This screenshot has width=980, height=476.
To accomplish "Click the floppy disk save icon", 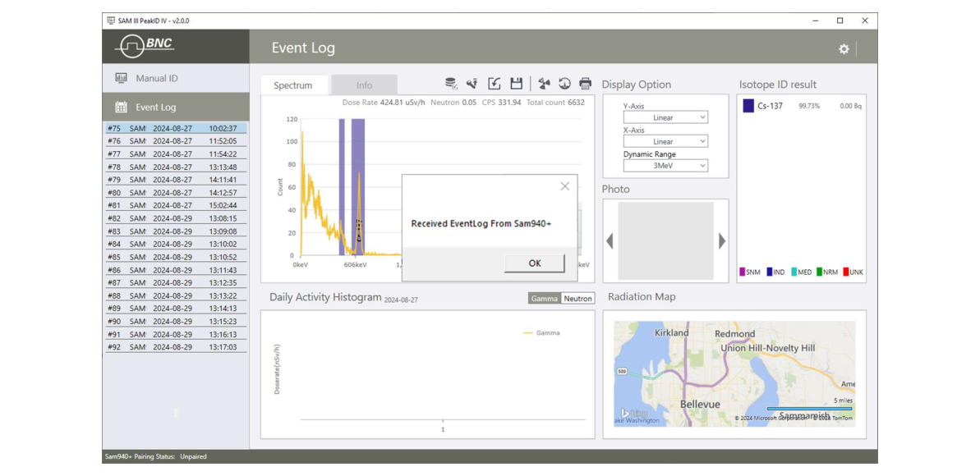I will click(516, 84).
